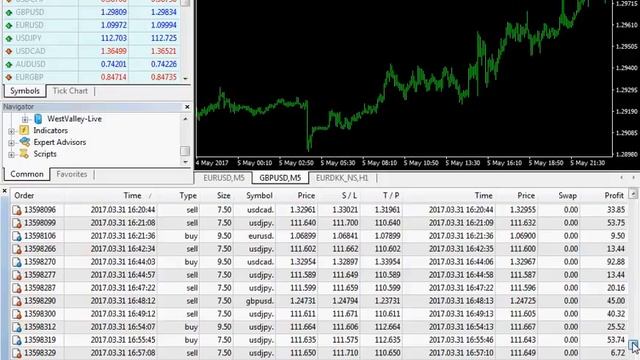This screenshot has height=360, width=640.
Task: Click Navigator scrollbar thumb
Action: [x=185, y=151]
